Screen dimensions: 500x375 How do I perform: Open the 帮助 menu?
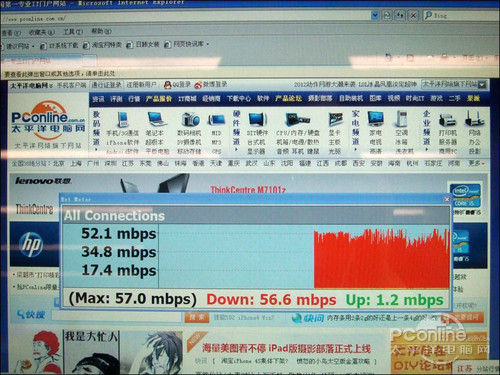[x=101, y=32]
